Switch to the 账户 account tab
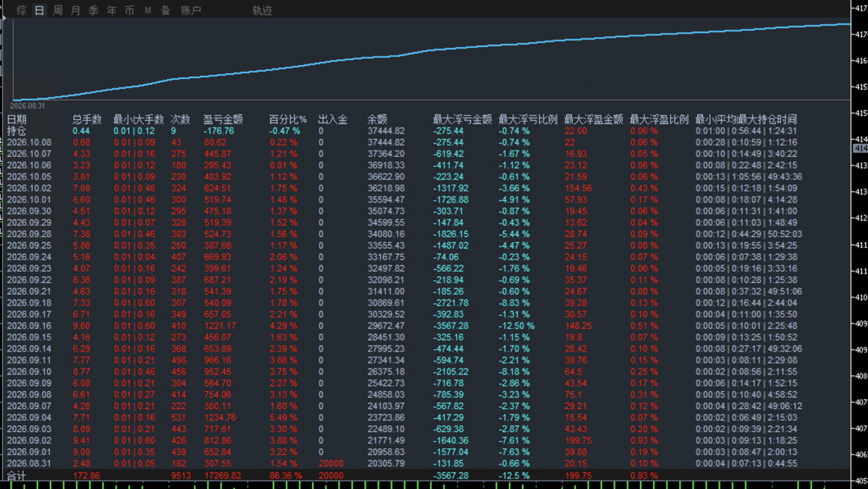This screenshot has width=868, height=489. [191, 10]
